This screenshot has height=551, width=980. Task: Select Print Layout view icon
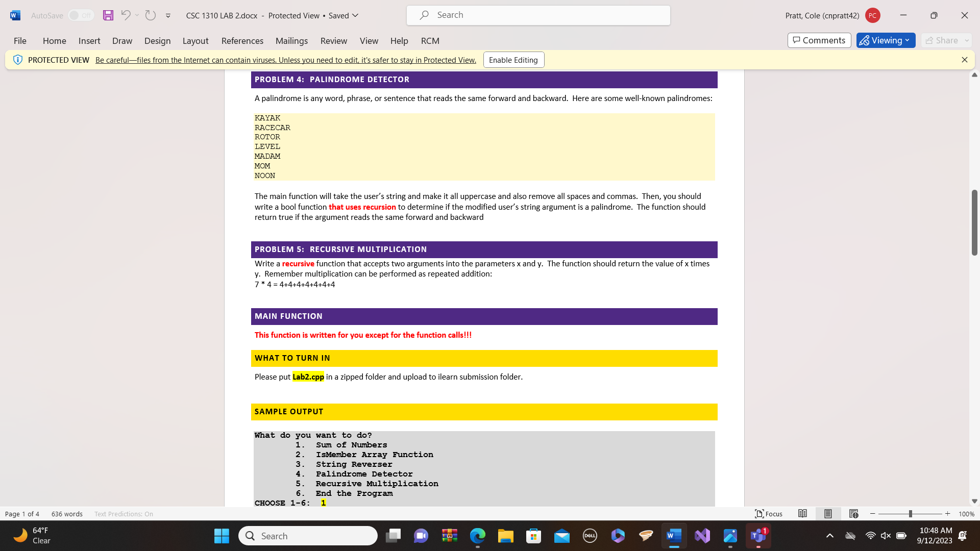point(828,514)
